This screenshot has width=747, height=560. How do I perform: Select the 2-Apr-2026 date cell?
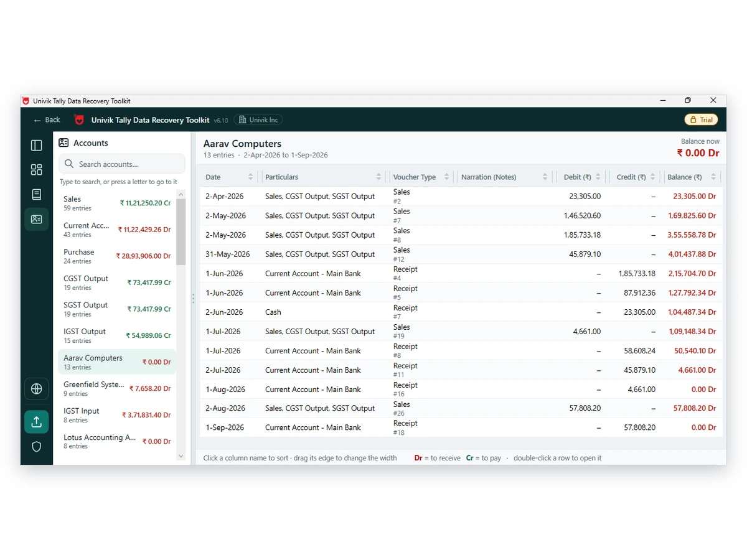point(225,196)
